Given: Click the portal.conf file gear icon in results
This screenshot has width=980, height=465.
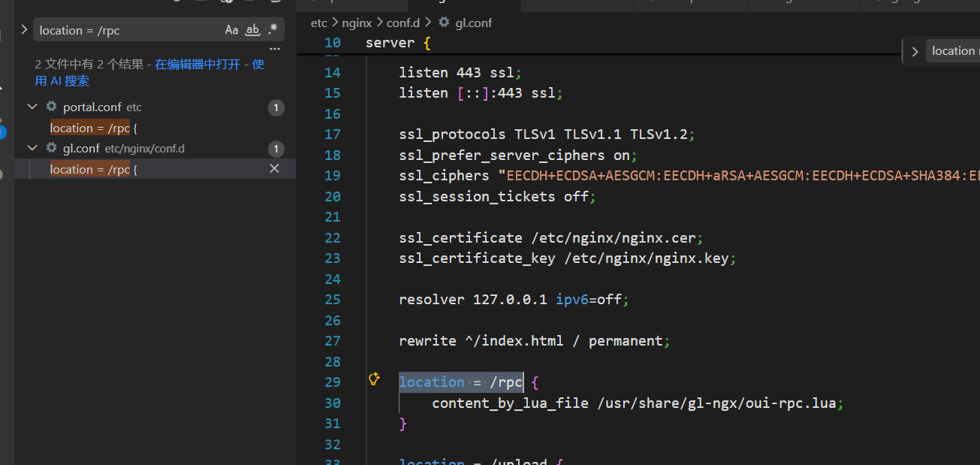Looking at the screenshot, I should click(x=52, y=107).
